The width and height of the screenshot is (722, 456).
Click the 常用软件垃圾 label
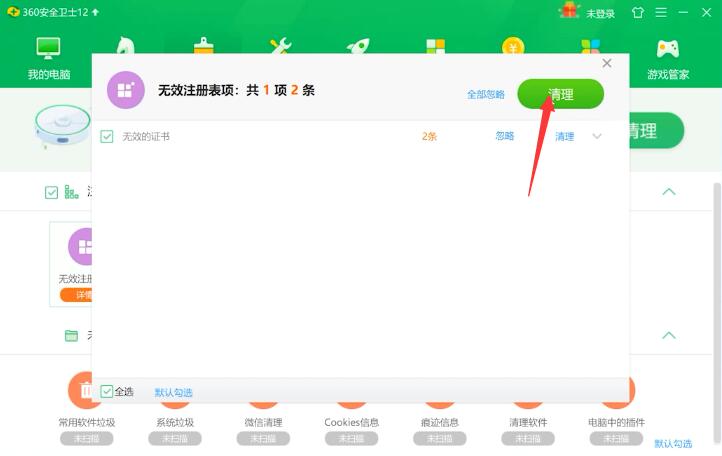click(87, 422)
